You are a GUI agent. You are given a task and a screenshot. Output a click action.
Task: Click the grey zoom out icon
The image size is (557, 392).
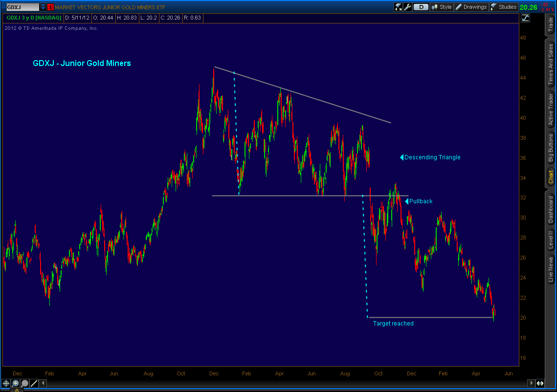click(x=24, y=383)
